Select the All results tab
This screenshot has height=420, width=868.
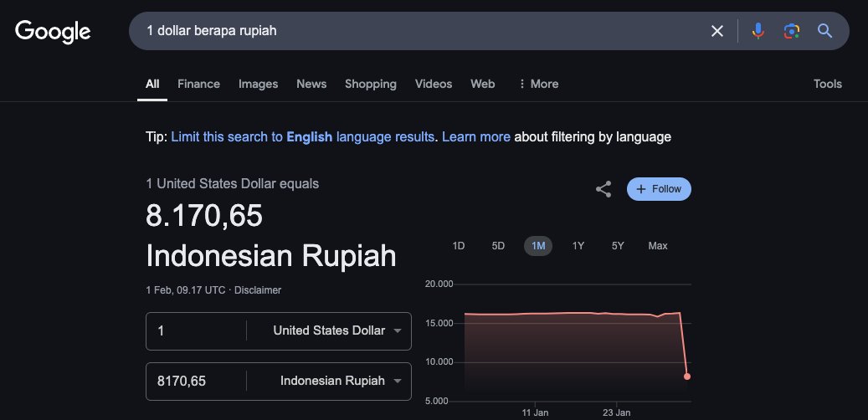tap(152, 85)
